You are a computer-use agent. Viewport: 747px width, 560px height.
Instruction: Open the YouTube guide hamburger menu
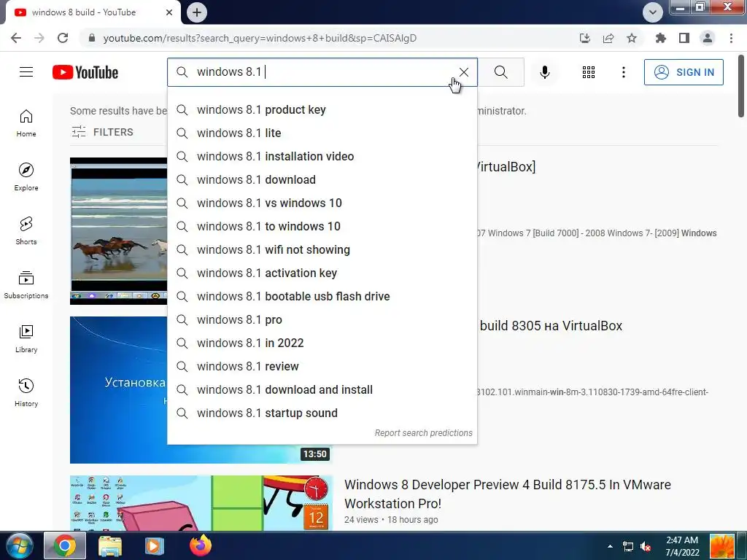[x=26, y=72]
